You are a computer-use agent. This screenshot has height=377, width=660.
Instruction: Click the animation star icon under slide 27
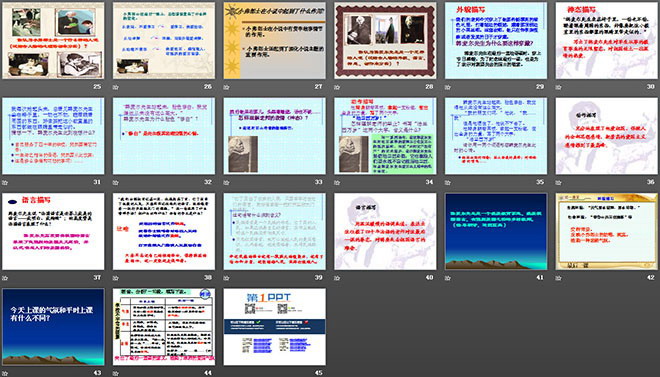click(x=226, y=87)
